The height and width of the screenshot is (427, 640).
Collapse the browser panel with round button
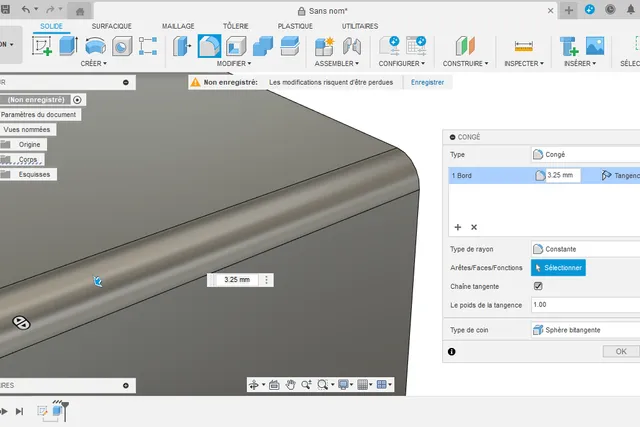pyautogui.click(x=126, y=82)
